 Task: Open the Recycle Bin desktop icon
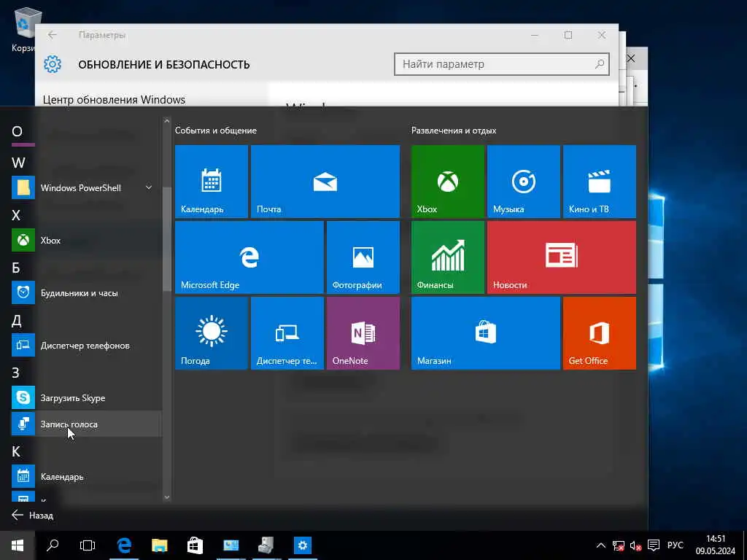point(24,30)
